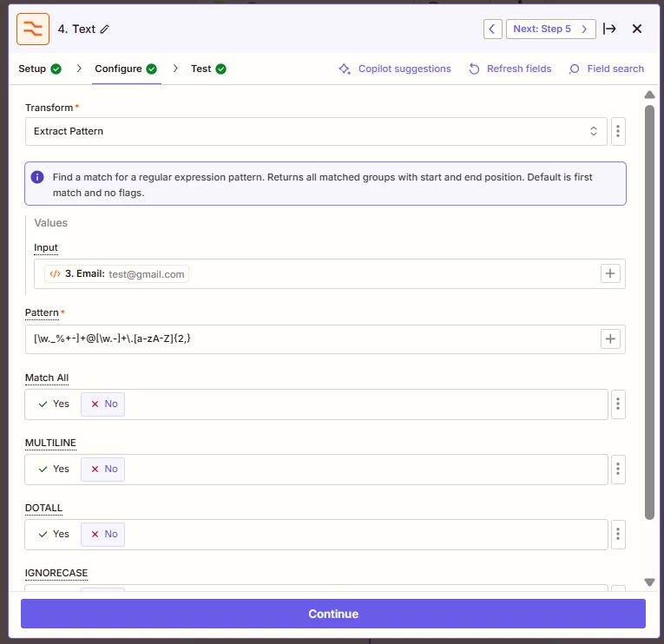This screenshot has height=644, width=664.
Task: Click plus button in Input field
Action: pos(610,273)
